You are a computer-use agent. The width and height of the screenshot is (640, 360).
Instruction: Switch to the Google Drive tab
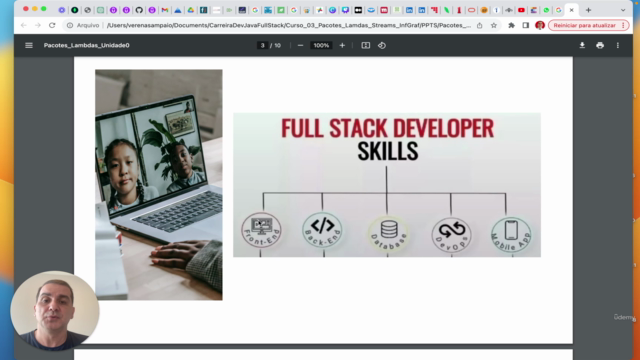pyautogui.click(x=191, y=10)
